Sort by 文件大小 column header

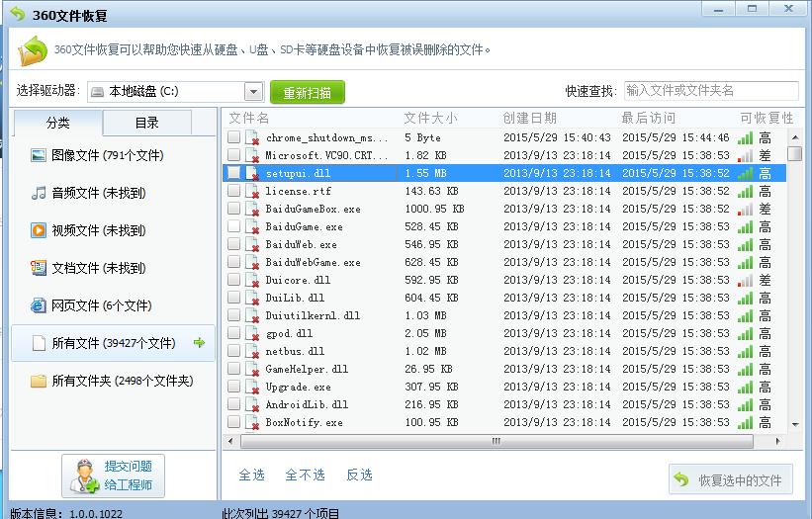(430, 118)
